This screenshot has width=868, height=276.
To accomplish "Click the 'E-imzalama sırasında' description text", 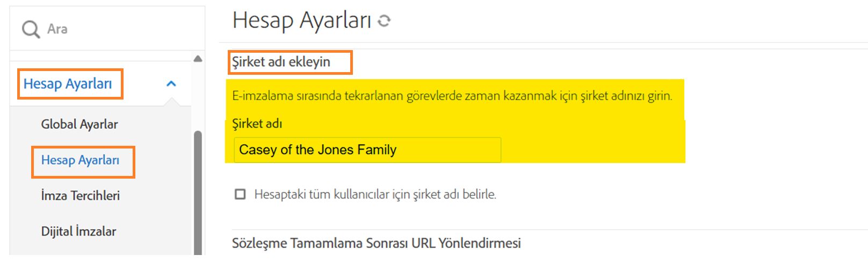I will pyautogui.click(x=452, y=96).
